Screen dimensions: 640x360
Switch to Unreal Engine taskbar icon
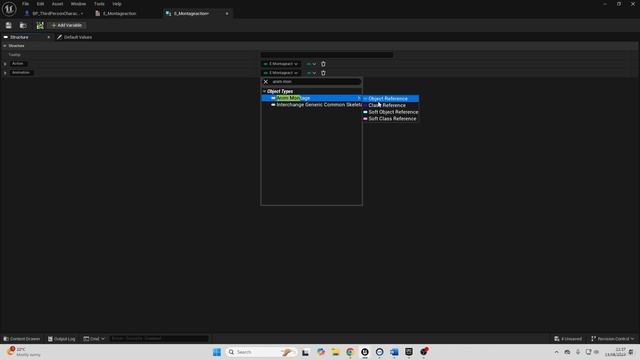pyautogui.click(x=365, y=352)
